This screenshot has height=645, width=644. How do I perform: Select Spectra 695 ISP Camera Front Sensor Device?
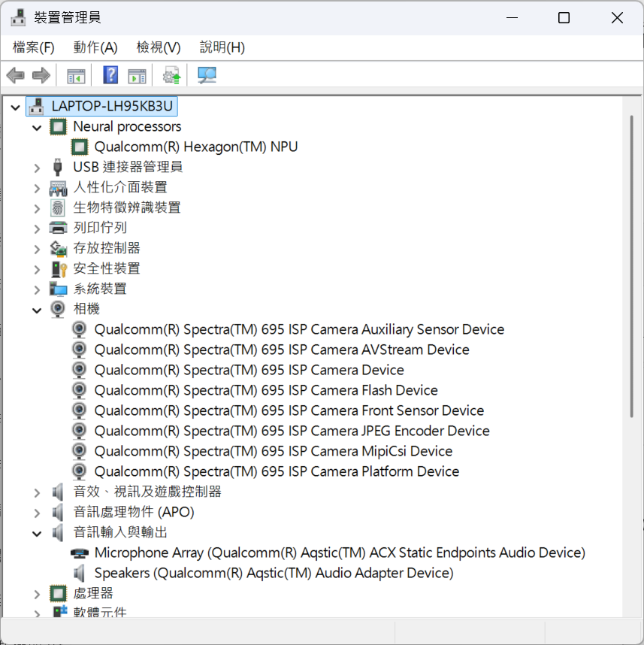coord(289,410)
